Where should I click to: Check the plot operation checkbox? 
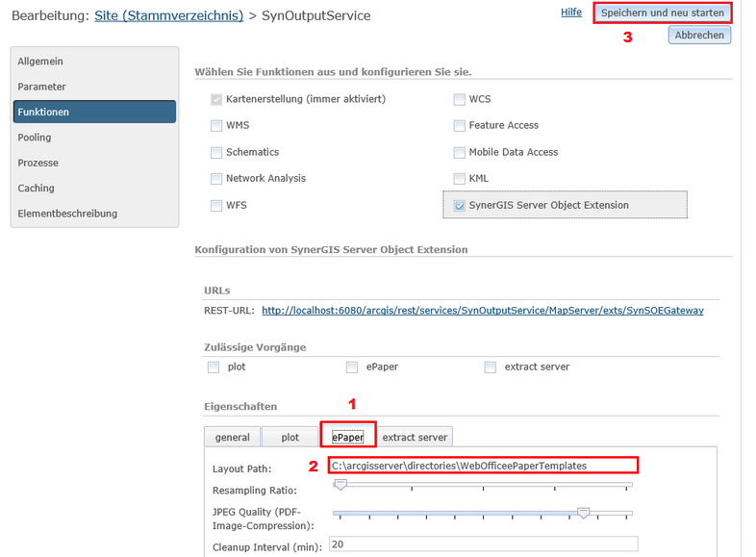(x=214, y=367)
